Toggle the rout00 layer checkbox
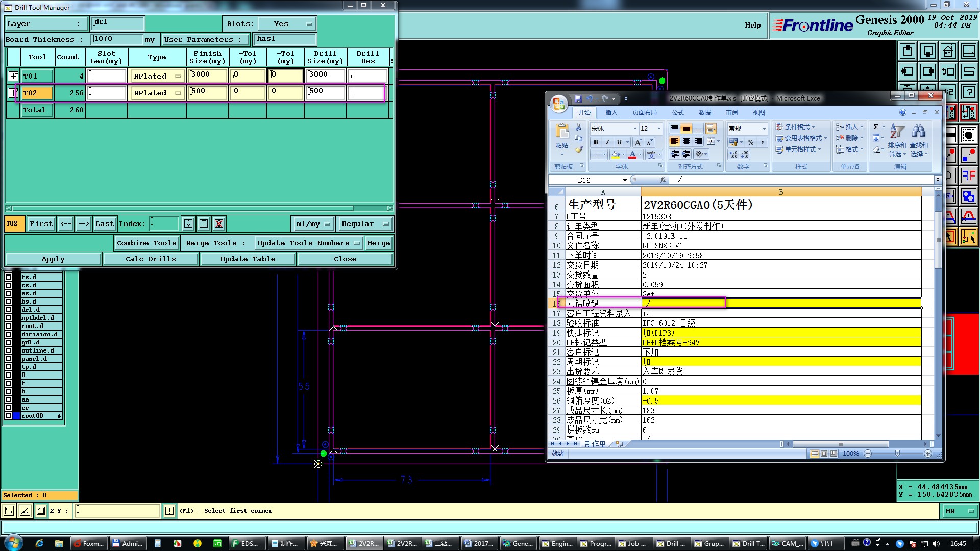 coord(8,416)
